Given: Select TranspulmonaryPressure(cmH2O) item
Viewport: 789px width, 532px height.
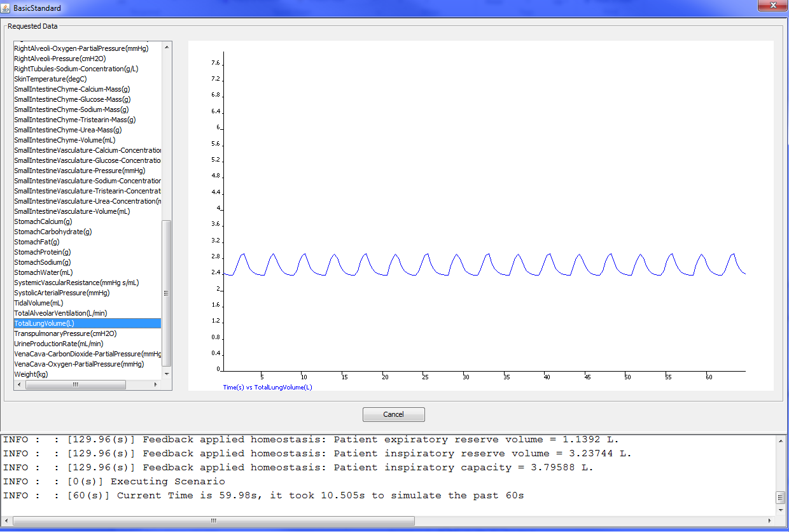Looking at the screenshot, I should pos(66,333).
